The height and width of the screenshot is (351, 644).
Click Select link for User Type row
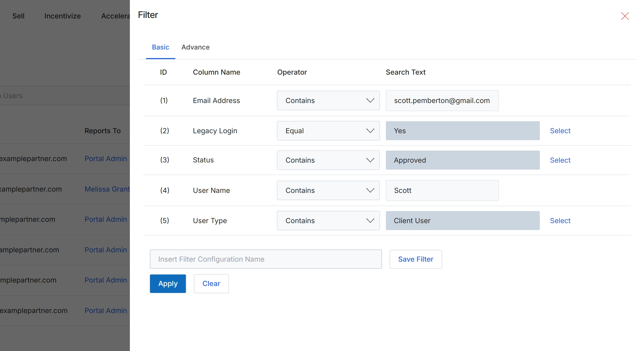point(560,220)
